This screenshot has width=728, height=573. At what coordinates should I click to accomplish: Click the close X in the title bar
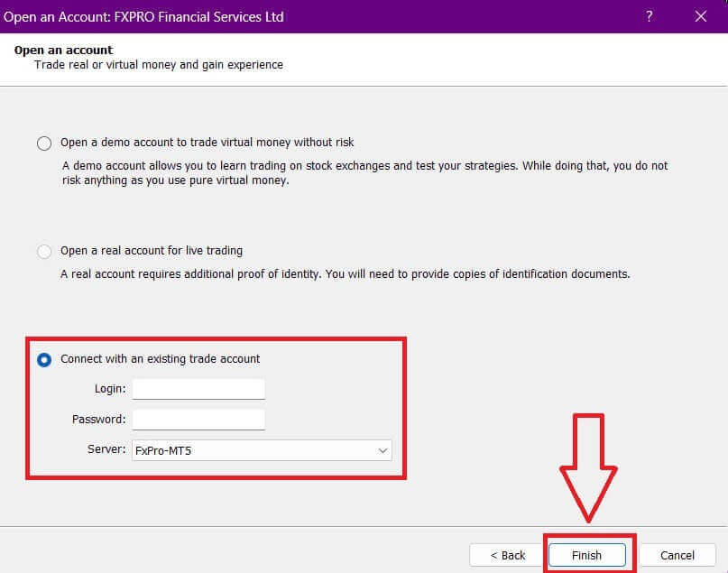click(701, 16)
